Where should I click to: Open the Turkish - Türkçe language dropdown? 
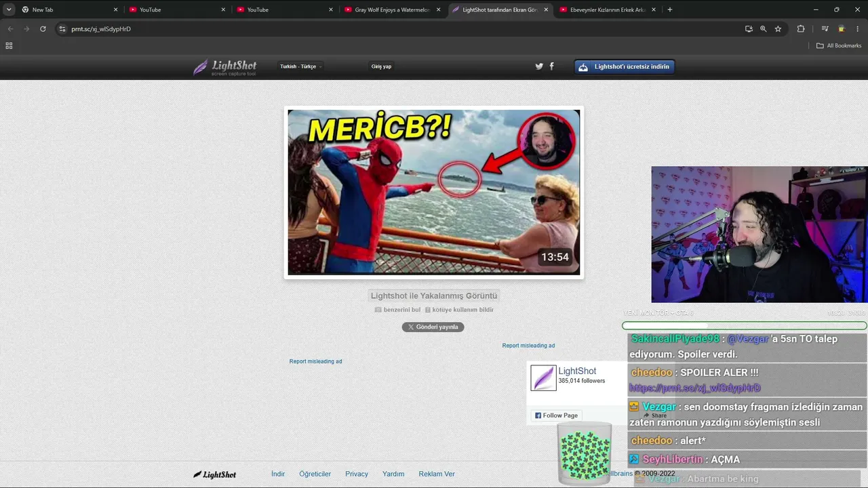click(301, 66)
